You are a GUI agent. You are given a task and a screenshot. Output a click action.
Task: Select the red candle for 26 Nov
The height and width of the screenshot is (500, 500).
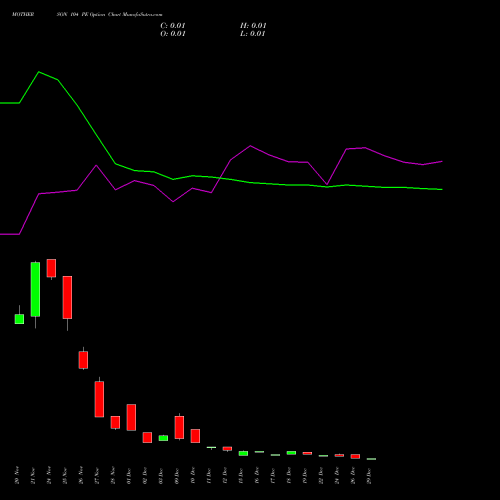83,360
